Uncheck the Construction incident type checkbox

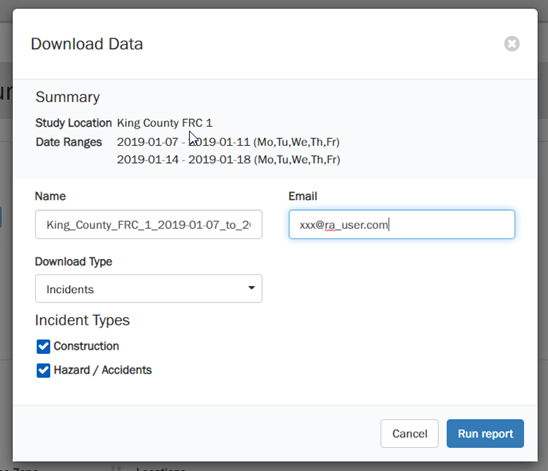point(43,347)
